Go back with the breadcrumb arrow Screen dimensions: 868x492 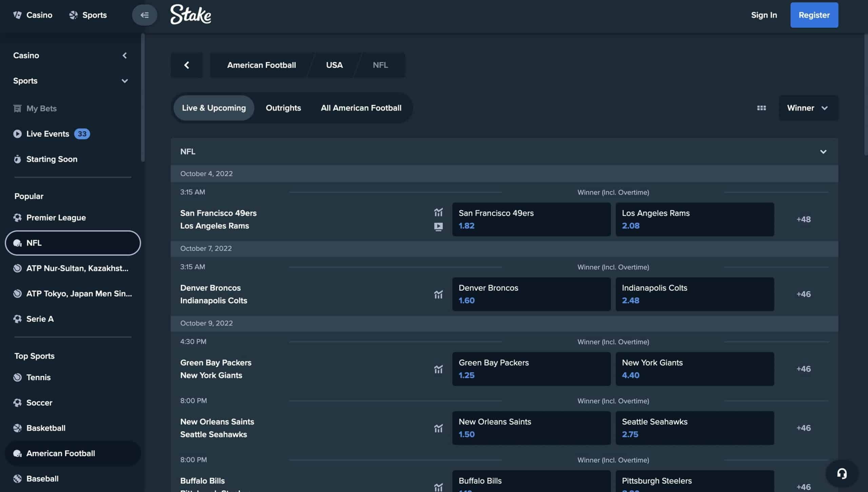(186, 65)
